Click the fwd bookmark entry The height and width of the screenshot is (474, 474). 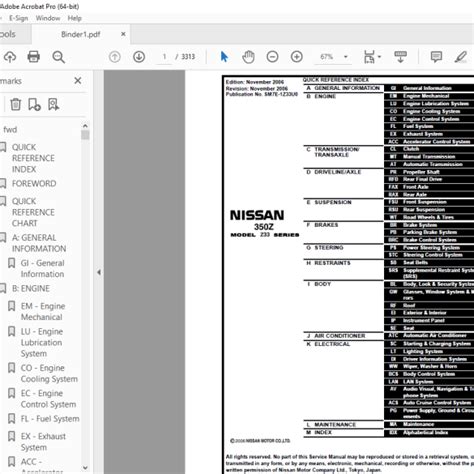pyautogui.click(x=10, y=129)
